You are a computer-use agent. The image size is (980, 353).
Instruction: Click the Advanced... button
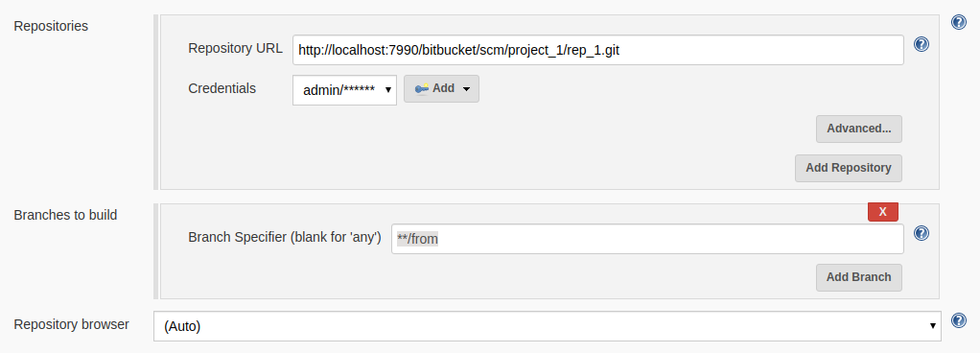[x=859, y=129]
